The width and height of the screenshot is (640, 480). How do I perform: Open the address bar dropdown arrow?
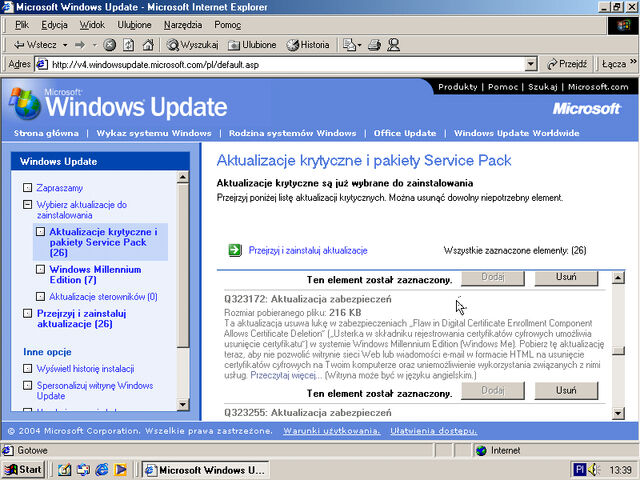tap(531, 64)
